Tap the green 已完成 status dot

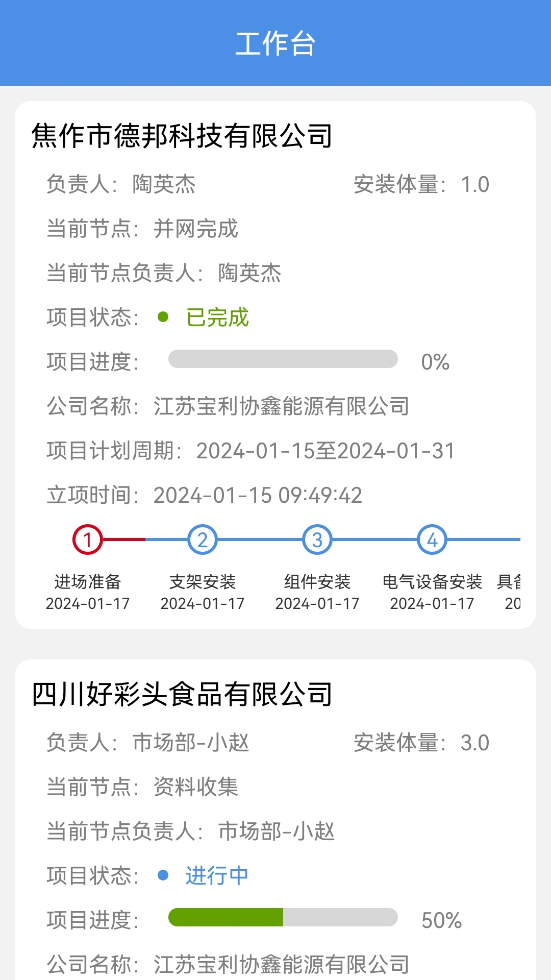(163, 317)
